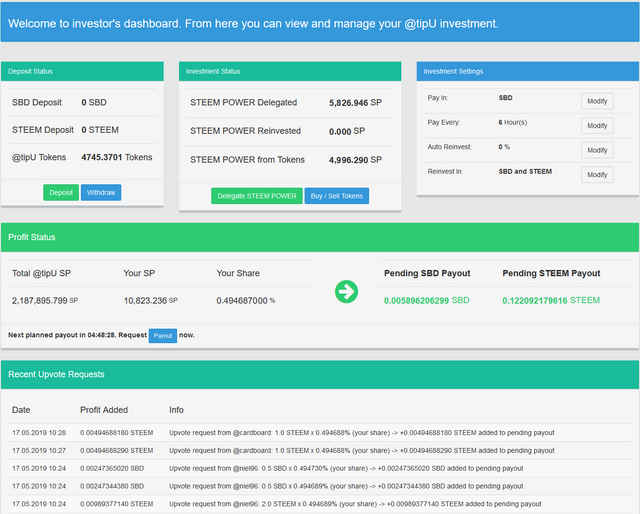Viewport: 640px width, 514px height.
Task: Modify the Reinvest In setting
Action: pos(597,175)
